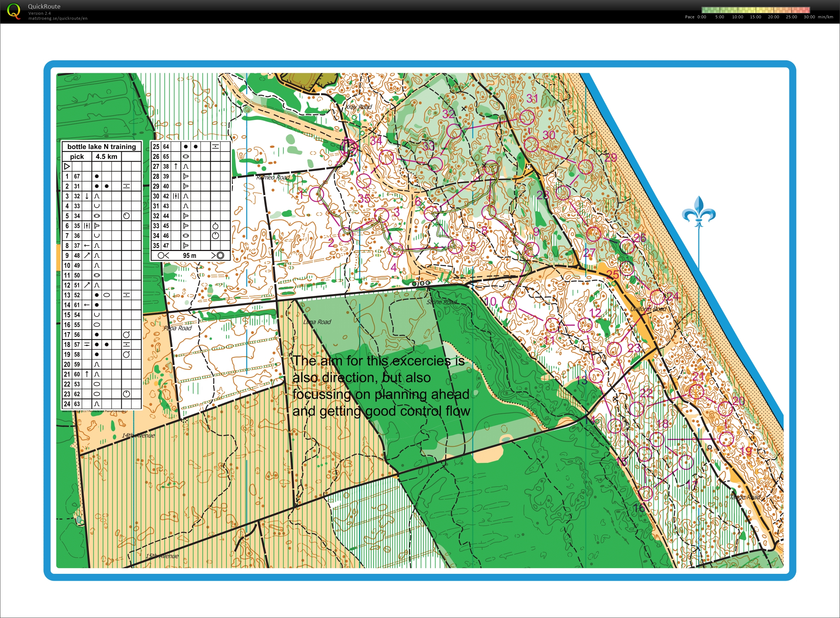Click control description row 25 code 64
The height and width of the screenshot is (618, 840).
190,146
